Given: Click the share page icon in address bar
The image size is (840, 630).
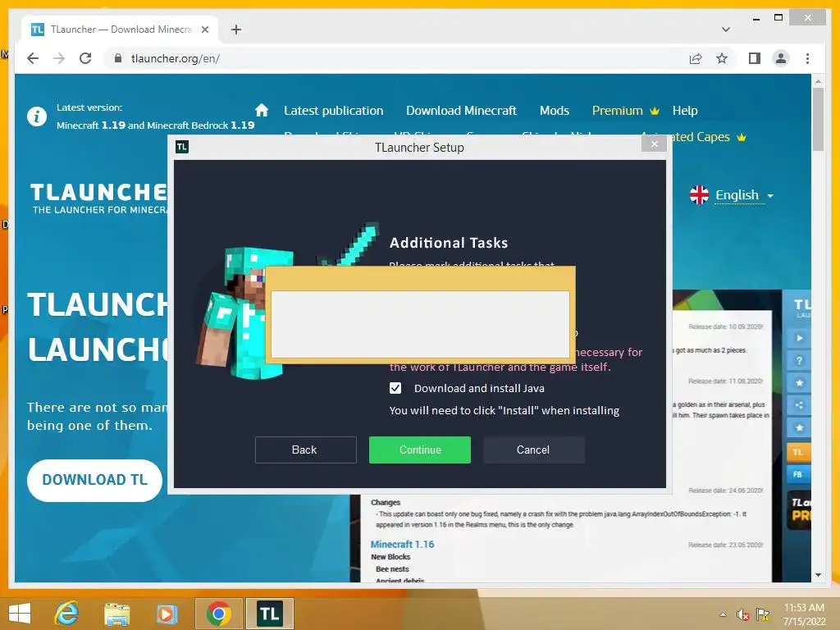Looking at the screenshot, I should [x=696, y=58].
